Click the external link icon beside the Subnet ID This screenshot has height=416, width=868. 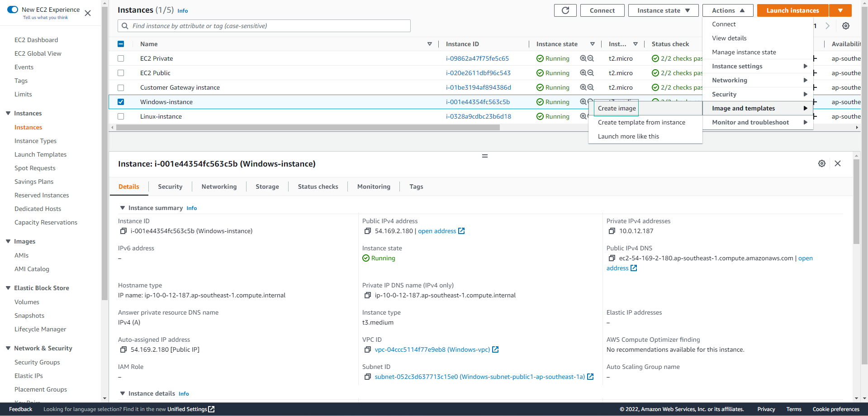coord(590,376)
